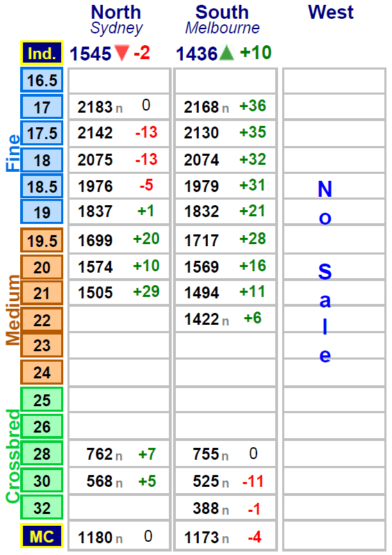This screenshot has height=555, width=392.
Task: Select the MC label box
Action: point(42,536)
